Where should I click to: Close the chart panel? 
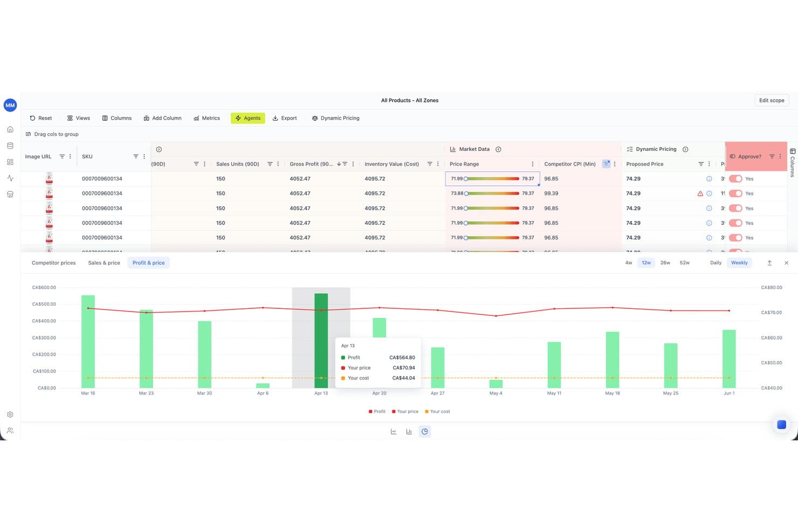tap(786, 262)
